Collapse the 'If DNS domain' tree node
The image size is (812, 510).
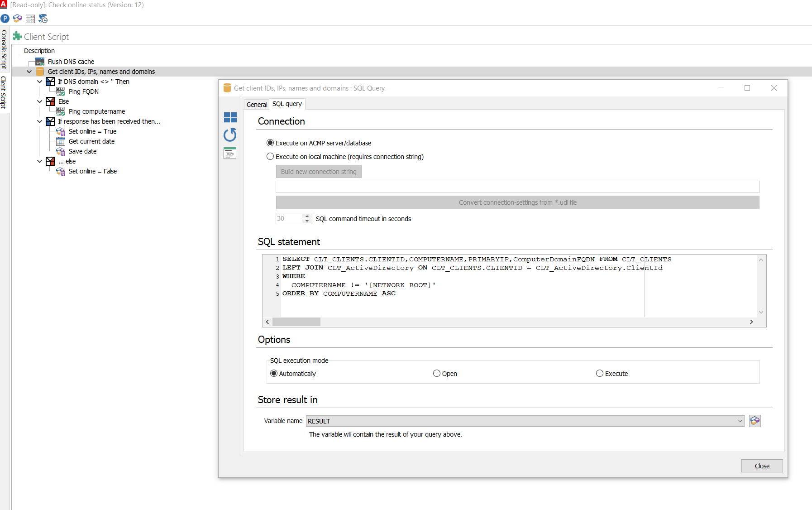point(39,82)
